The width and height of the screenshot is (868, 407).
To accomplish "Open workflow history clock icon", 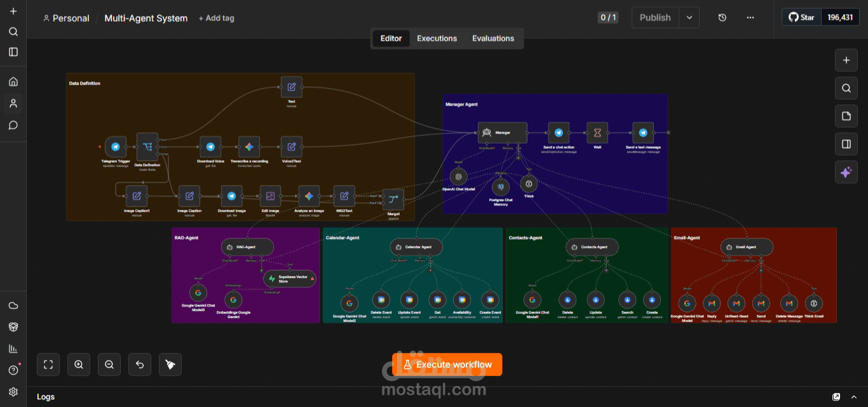I will (722, 18).
